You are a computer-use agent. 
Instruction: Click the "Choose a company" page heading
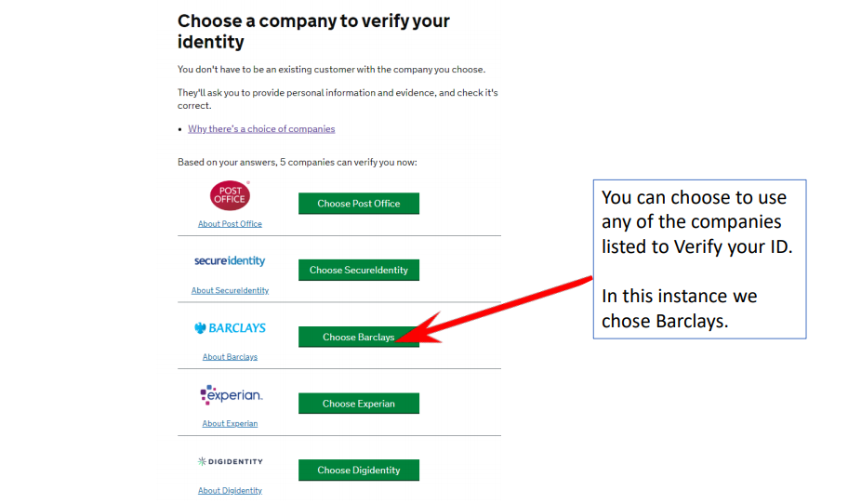click(x=313, y=32)
